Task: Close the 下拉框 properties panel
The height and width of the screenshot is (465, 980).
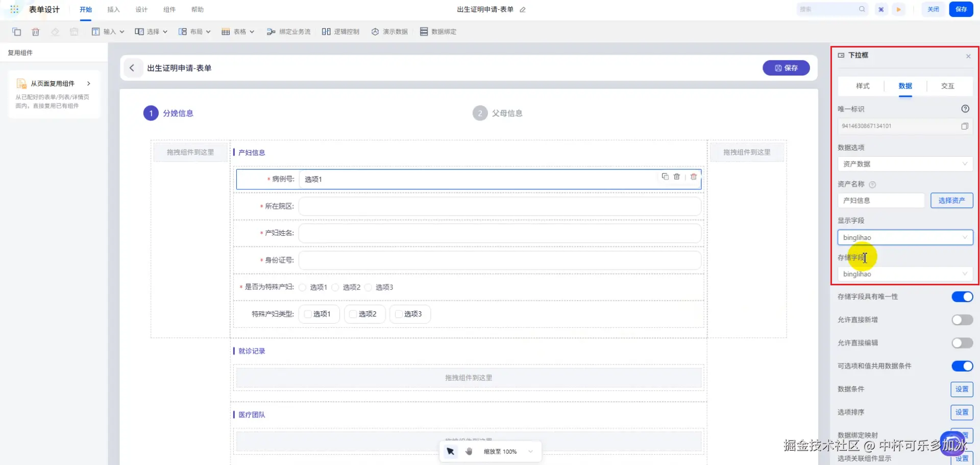Action: [968, 56]
